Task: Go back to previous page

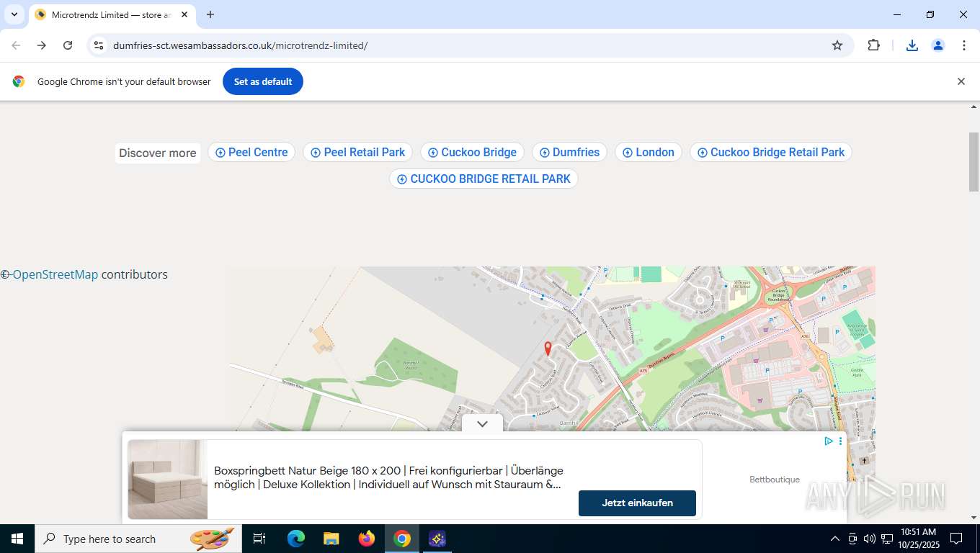Action: pyautogui.click(x=16, y=45)
